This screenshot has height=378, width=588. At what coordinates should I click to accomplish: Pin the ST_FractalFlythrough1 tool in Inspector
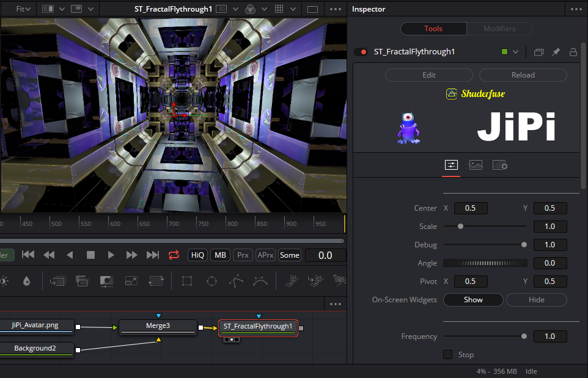[556, 52]
